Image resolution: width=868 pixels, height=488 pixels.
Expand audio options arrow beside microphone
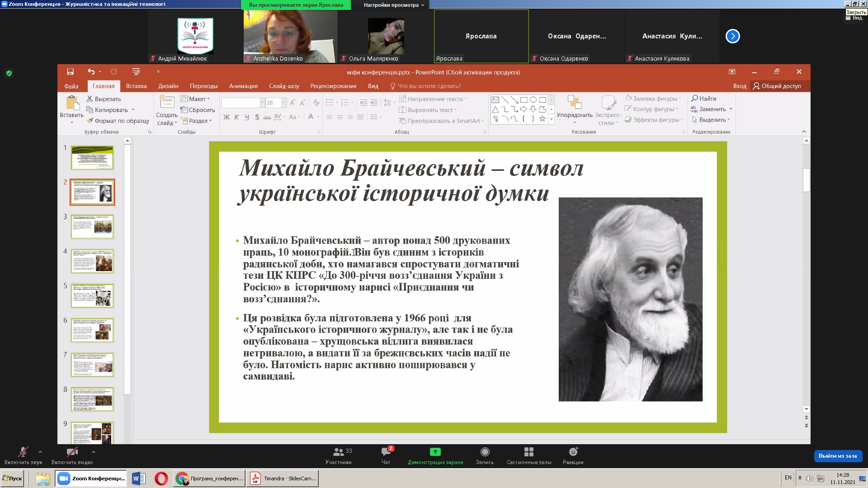click(40, 451)
